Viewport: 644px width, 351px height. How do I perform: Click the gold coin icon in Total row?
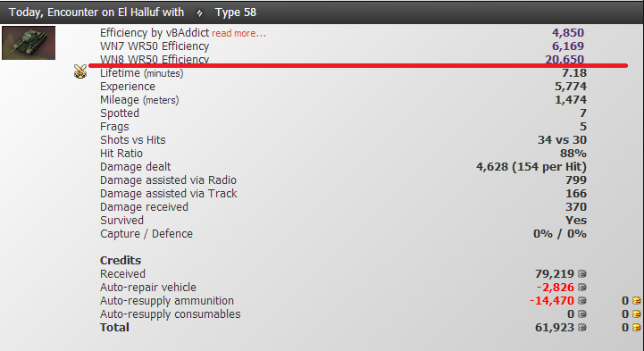point(636,328)
